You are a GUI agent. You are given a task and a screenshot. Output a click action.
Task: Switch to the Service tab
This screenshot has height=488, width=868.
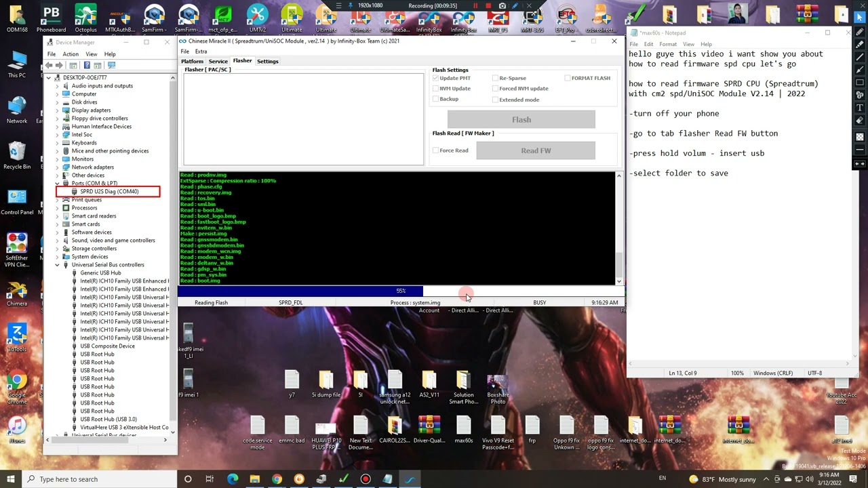[x=218, y=61]
